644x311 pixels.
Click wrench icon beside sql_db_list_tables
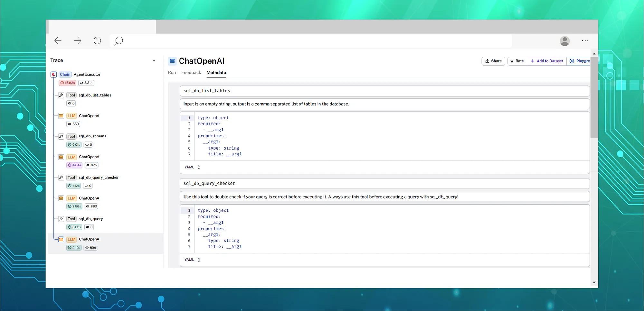point(61,95)
